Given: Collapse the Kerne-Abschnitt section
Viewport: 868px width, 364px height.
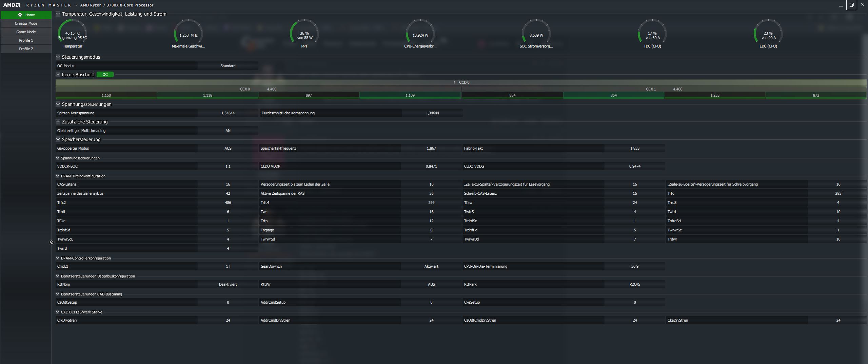Looking at the screenshot, I should pyautogui.click(x=58, y=75).
